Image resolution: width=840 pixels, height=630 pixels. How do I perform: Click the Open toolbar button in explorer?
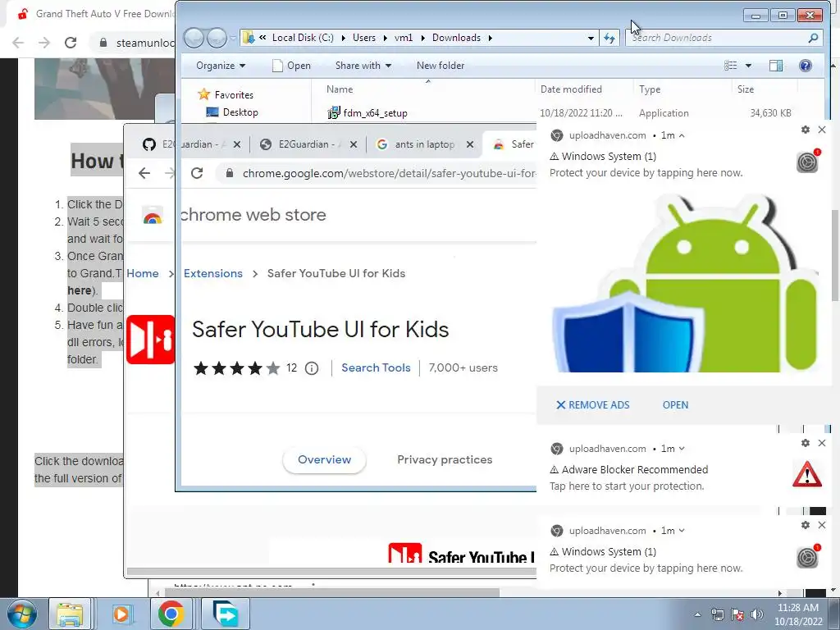tap(291, 66)
